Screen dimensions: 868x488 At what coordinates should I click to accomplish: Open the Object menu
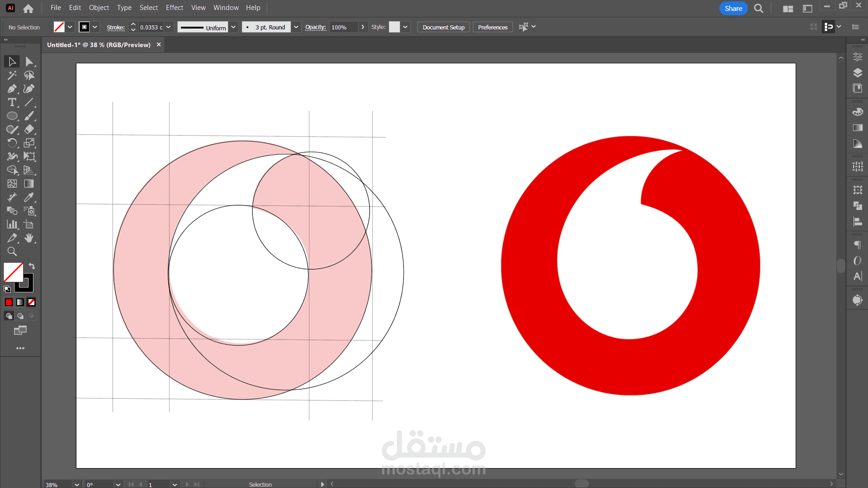[x=99, y=8]
